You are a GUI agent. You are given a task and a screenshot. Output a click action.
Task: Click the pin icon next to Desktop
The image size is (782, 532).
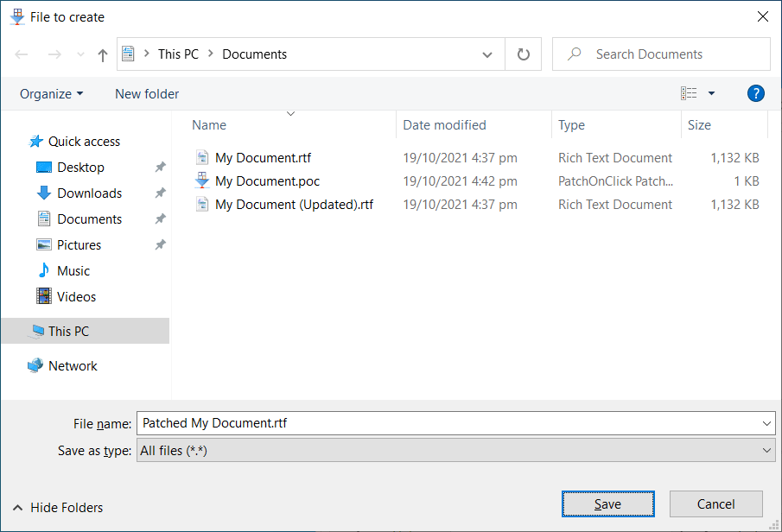(x=160, y=167)
